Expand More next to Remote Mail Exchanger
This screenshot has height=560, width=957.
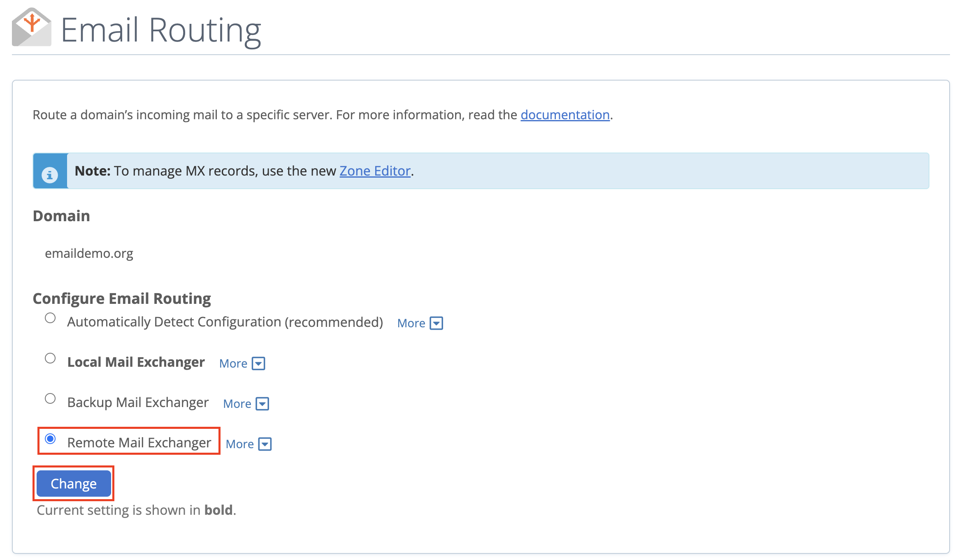click(249, 444)
